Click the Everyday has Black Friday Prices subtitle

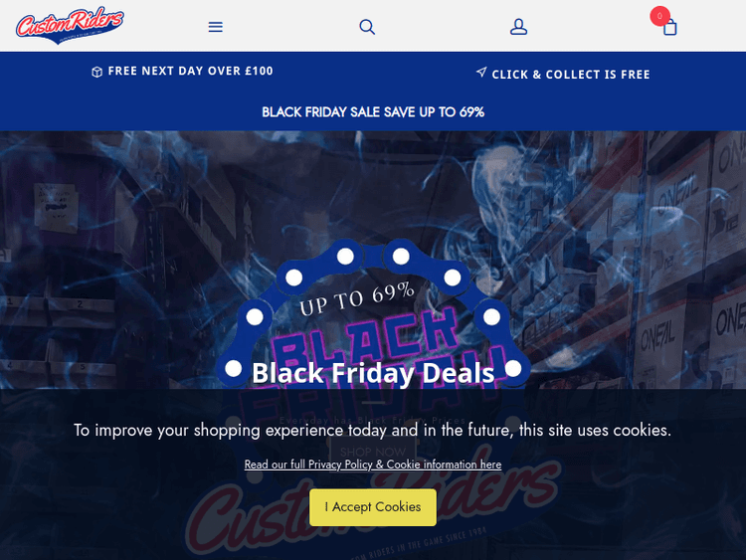[373, 421]
